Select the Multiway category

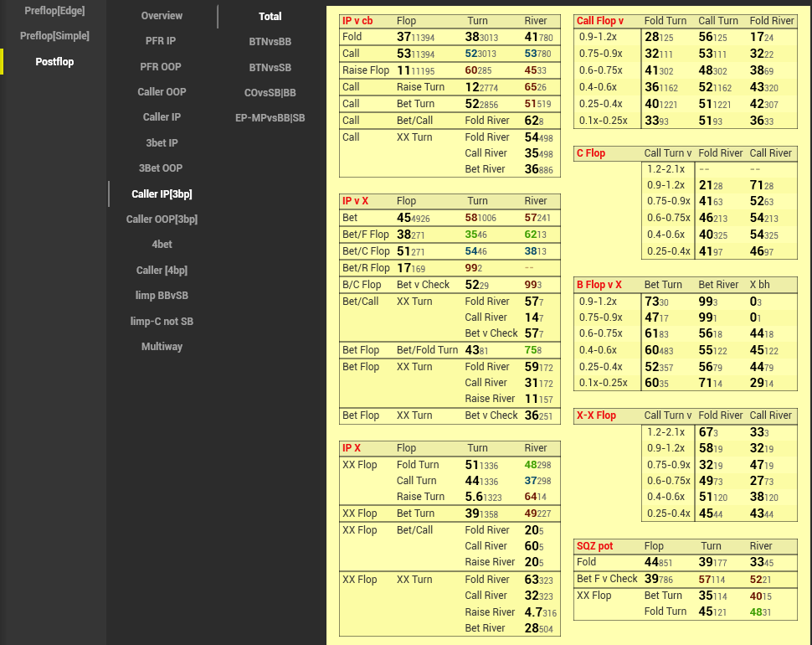tap(162, 347)
